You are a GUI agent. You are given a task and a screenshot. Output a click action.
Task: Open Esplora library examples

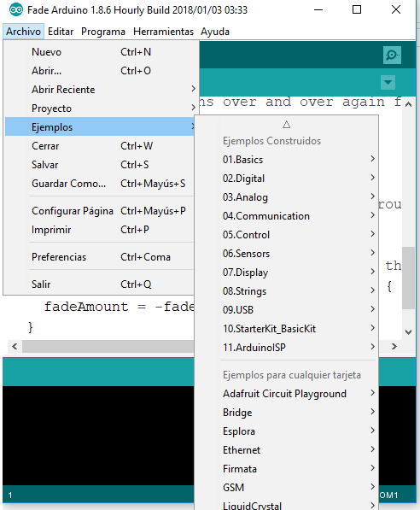(x=287, y=431)
